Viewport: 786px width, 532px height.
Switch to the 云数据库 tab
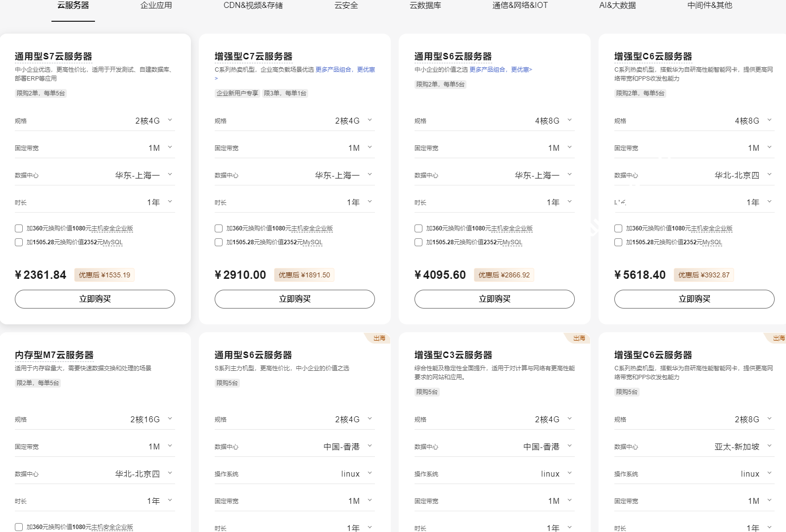(425, 5)
